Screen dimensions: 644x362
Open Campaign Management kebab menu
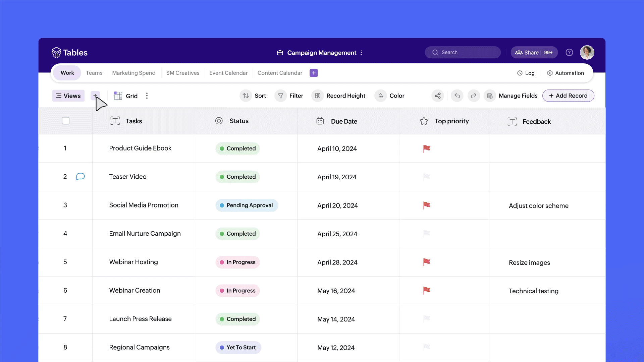click(361, 53)
